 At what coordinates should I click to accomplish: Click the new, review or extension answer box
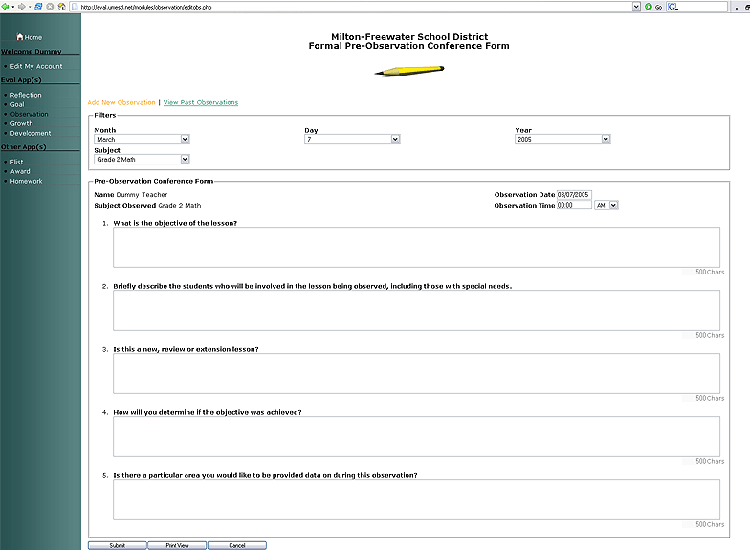(416, 374)
